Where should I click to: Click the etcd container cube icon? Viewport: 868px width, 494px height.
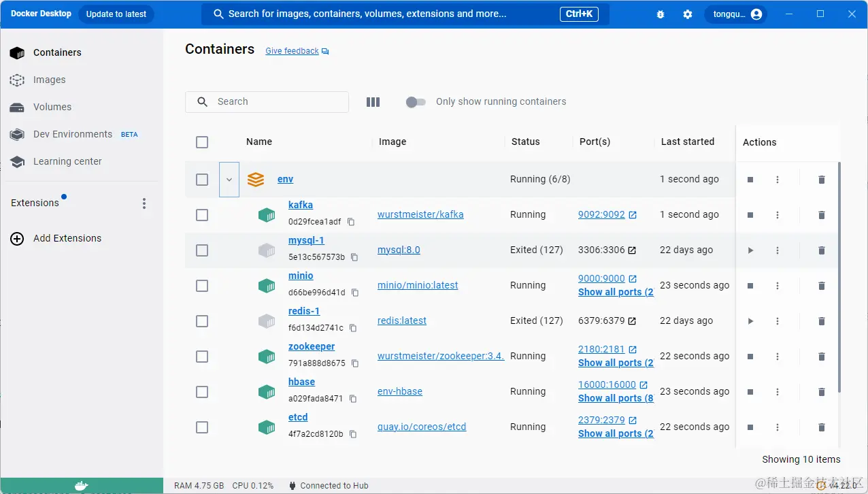(x=267, y=427)
